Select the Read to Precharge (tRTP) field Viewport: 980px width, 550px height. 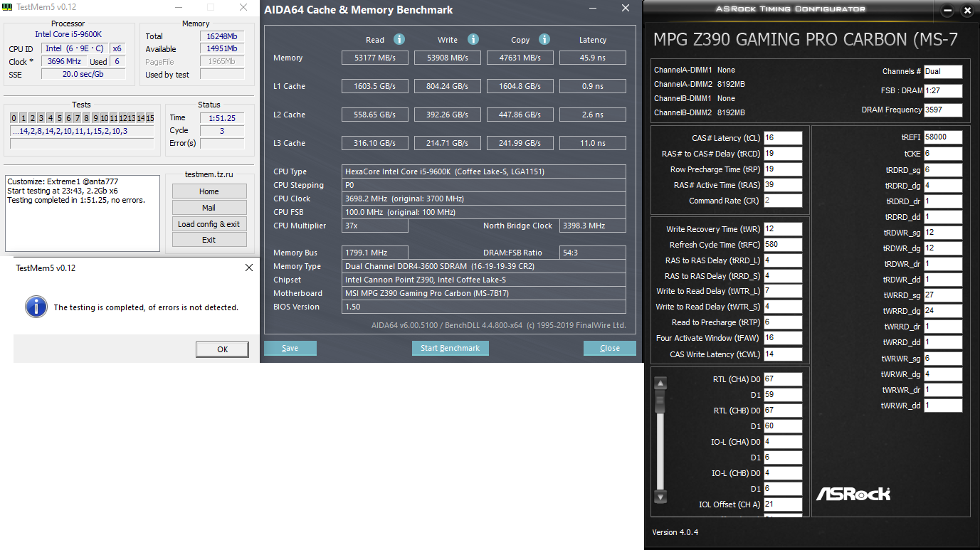(783, 322)
